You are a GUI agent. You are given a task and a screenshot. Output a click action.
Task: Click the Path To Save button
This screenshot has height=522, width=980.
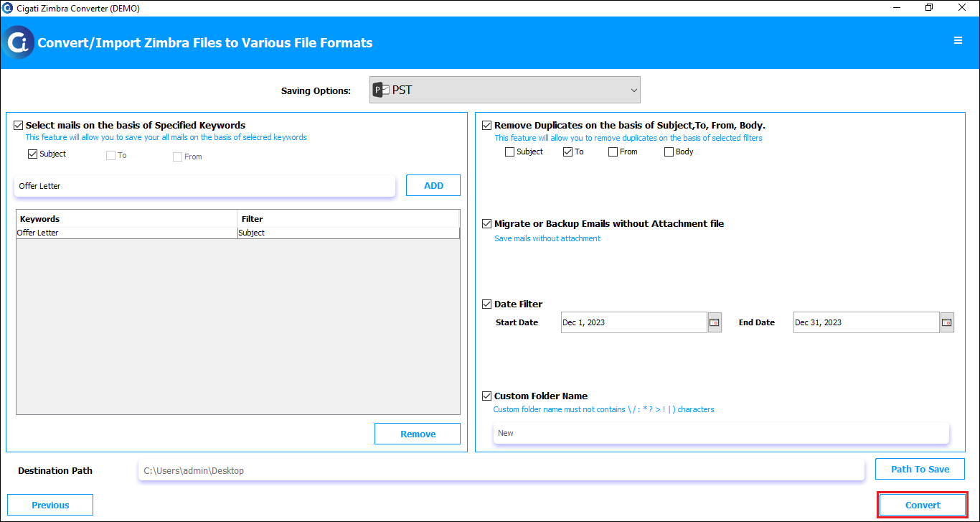tap(920, 469)
